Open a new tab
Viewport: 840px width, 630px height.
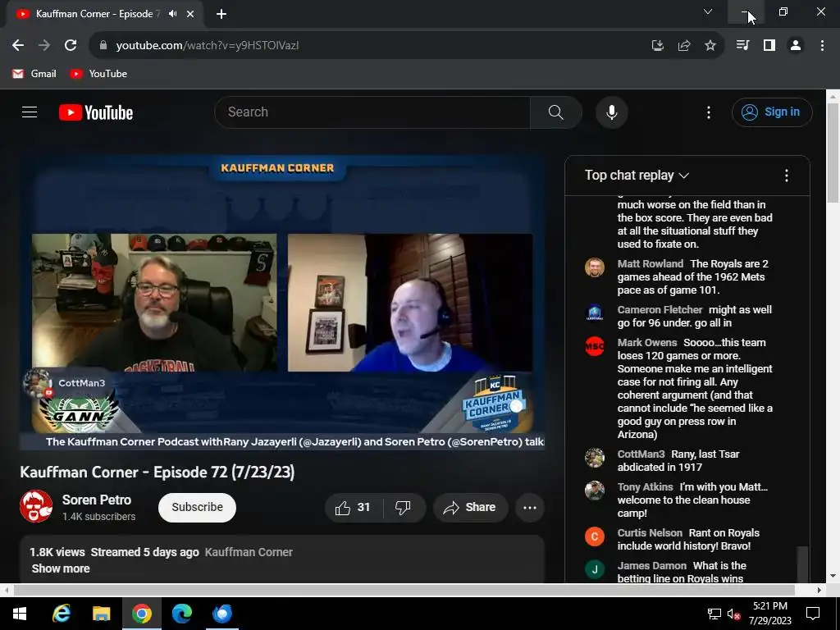pyautogui.click(x=221, y=14)
